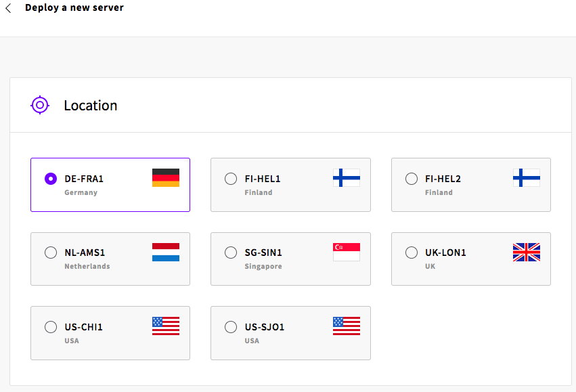The image size is (576, 392).
Task: Click the Deploy a new server title
Action: point(74,7)
